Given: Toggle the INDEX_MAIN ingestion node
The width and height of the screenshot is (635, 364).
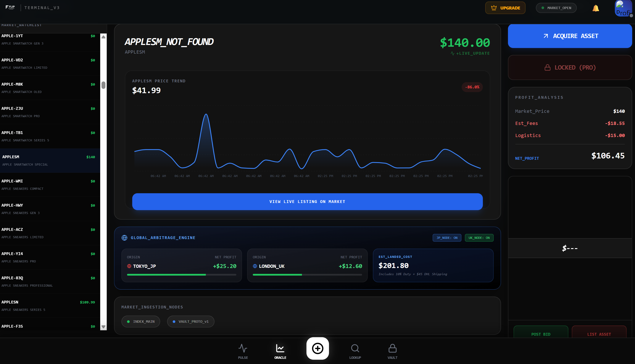Looking at the screenshot, I should coord(141,321).
